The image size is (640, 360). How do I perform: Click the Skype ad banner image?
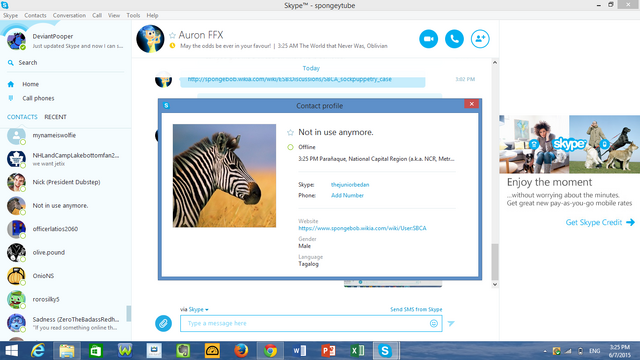[x=569, y=144]
